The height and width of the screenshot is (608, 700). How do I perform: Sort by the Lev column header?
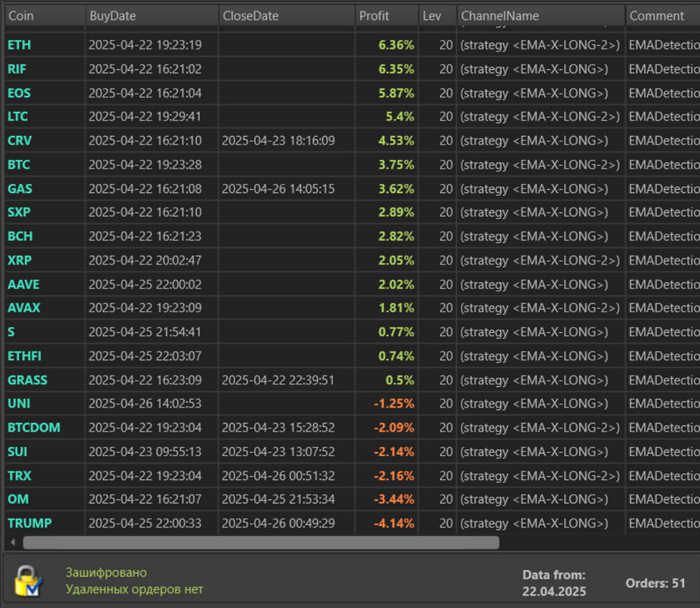pyautogui.click(x=438, y=16)
